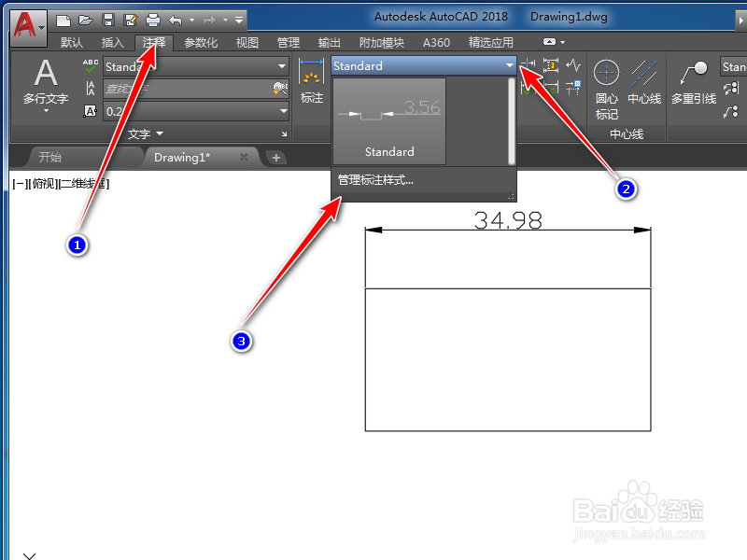Screen dimensions: 747x560
Task: Click the 多重引线 multileader tool
Action: pyautogui.click(x=694, y=83)
